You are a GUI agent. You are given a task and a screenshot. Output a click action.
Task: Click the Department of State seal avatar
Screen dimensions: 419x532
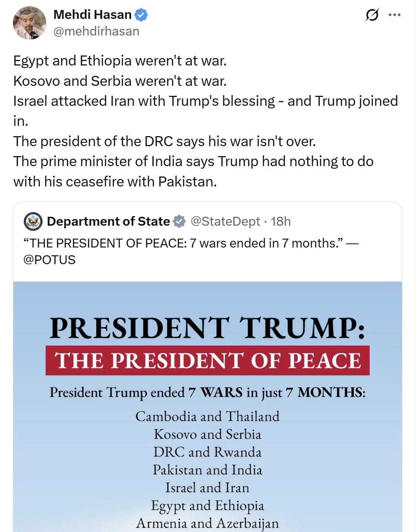pos(33,222)
